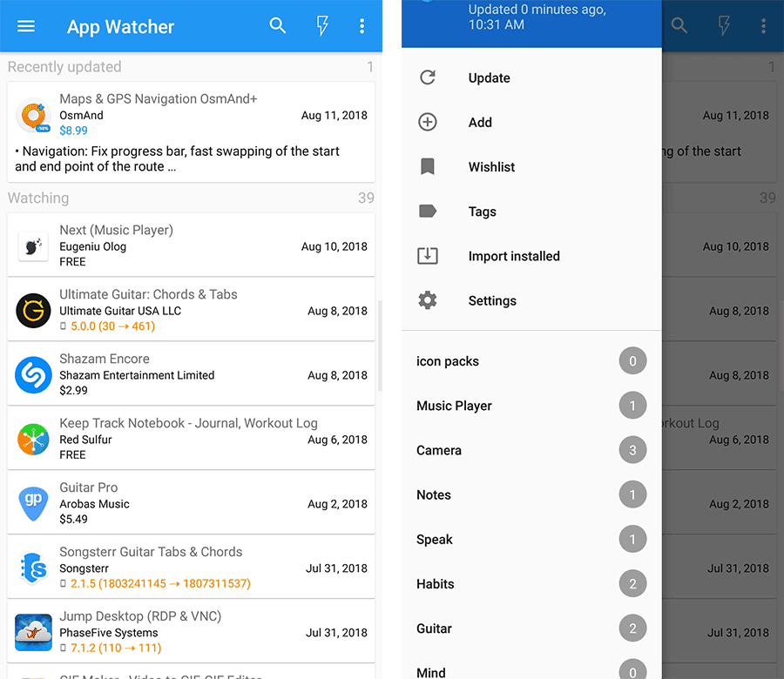
Task: Open Ultimate Guitar: Chords & Tabs title
Action: click(x=148, y=294)
